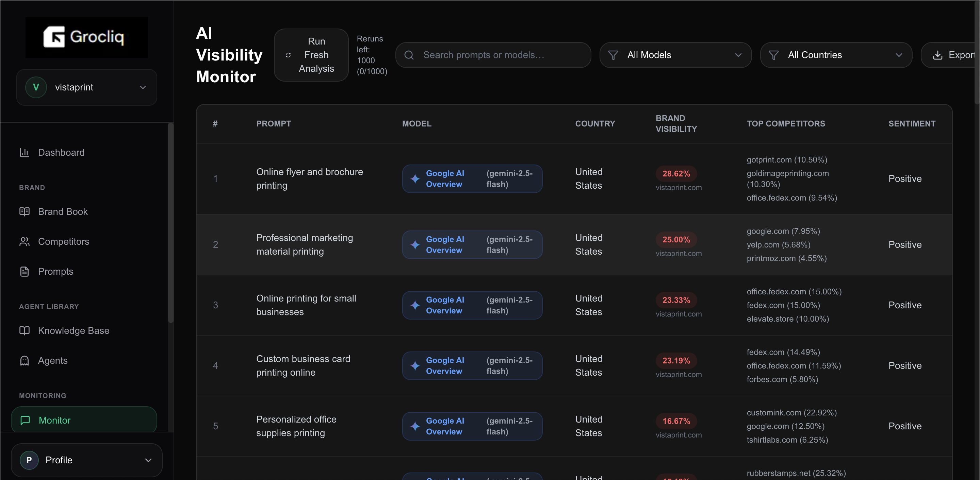The width and height of the screenshot is (980, 480).
Task: Click the Brand Book open-book icon
Action: point(24,212)
